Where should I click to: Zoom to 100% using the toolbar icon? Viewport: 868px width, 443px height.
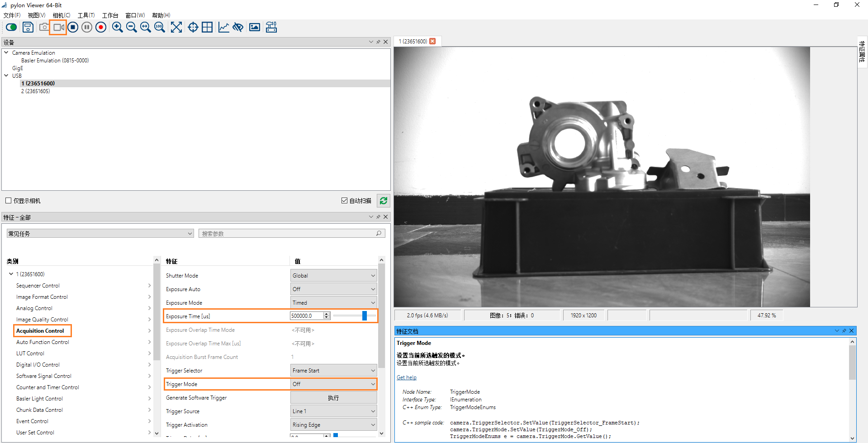[159, 28]
